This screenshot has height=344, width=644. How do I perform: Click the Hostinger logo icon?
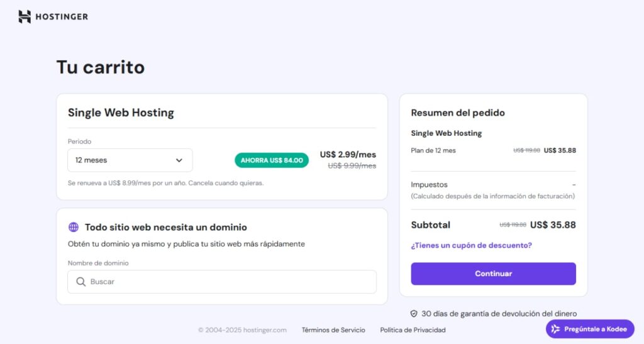25,17
